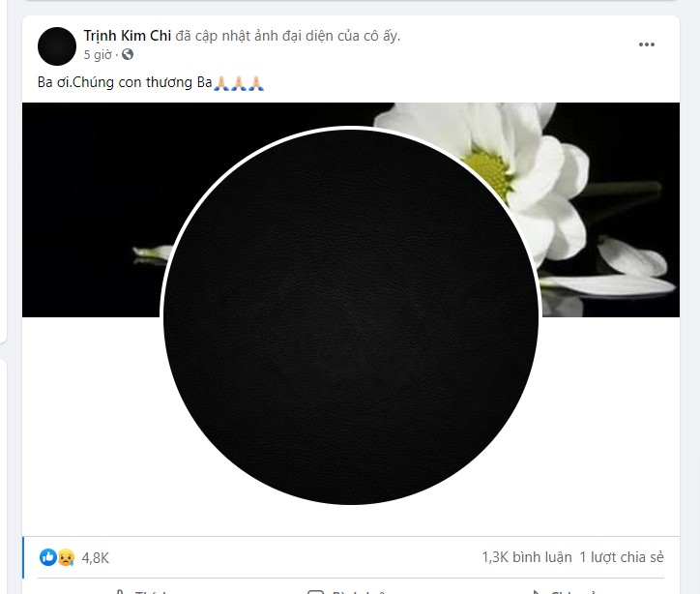
Task: View the 1 lượt chia sẻ shares
Action: coord(622,557)
